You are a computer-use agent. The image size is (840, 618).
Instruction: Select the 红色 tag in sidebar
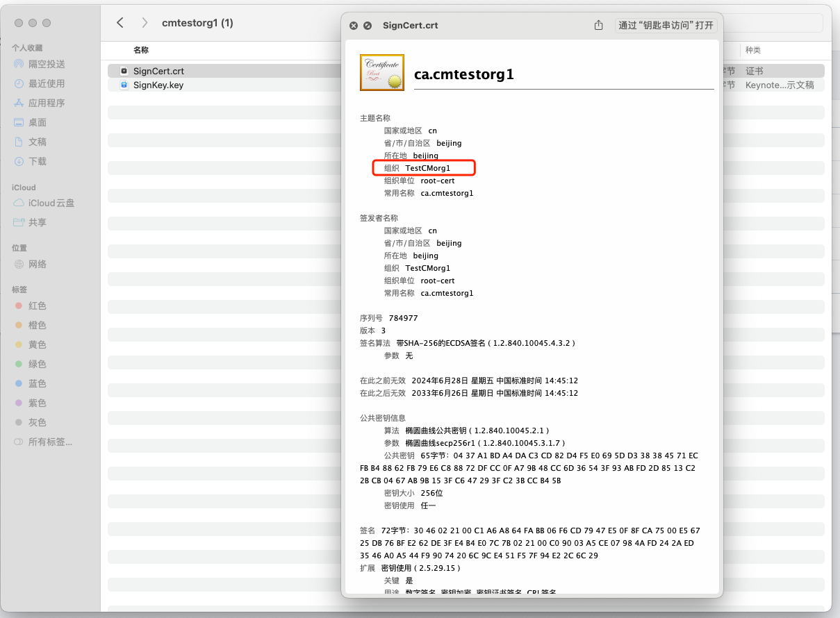click(38, 306)
